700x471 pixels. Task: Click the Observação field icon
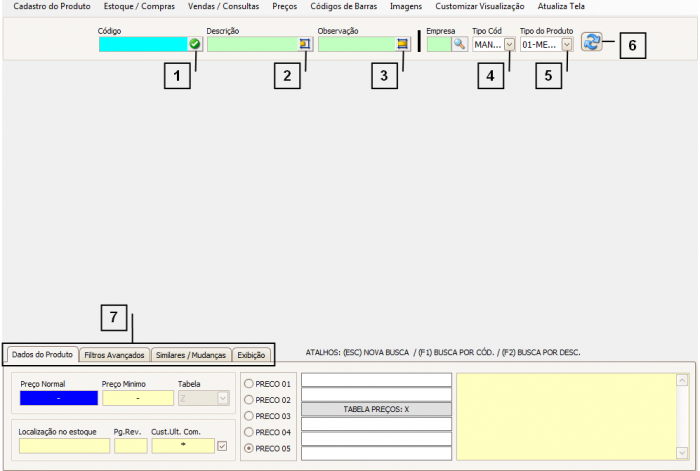[x=402, y=44]
